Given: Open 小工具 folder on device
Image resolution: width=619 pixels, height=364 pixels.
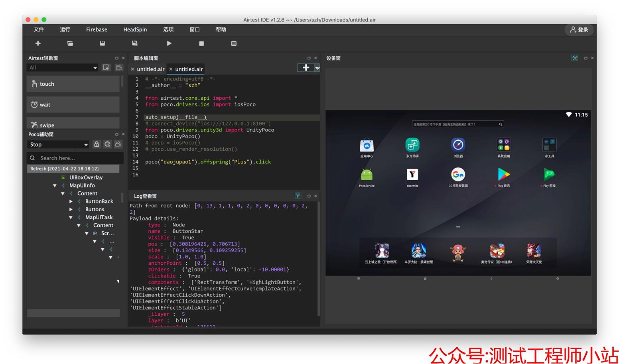Looking at the screenshot, I should [x=549, y=148].
